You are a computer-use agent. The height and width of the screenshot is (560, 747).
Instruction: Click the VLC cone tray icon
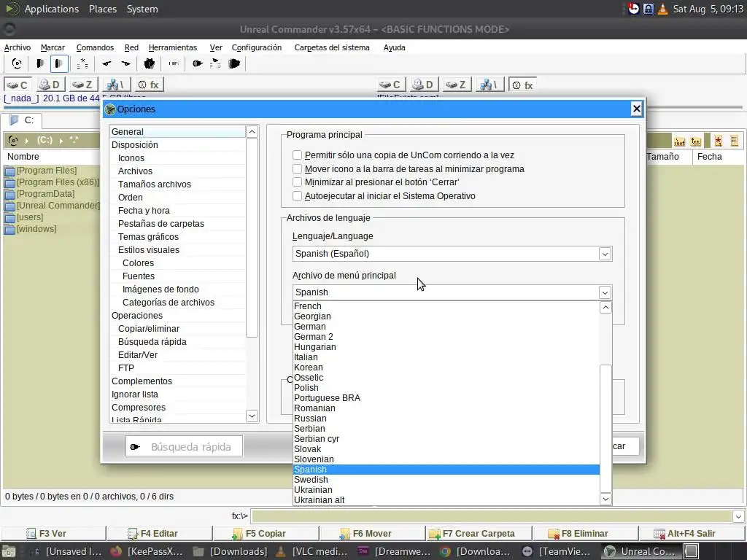[662, 9]
